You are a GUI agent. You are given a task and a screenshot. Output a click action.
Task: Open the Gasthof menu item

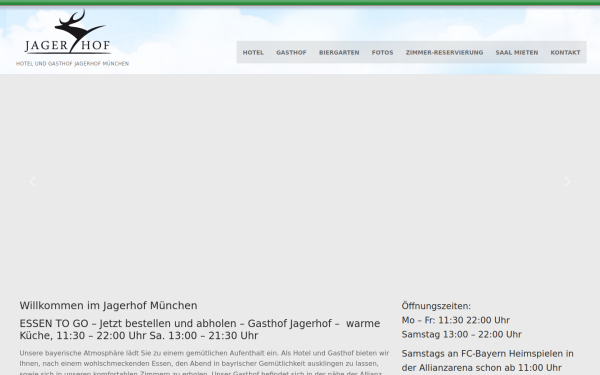pos(291,52)
